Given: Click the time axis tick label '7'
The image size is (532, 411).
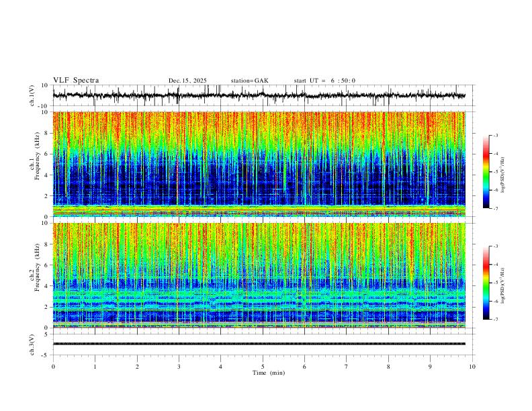Looking at the screenshot, I should (347, 367).
